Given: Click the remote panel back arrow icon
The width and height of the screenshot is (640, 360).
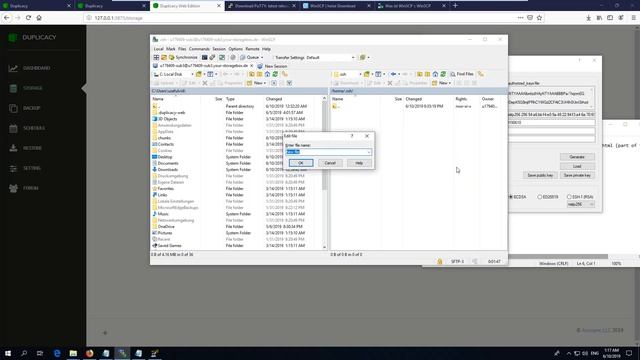Looking at the screenshot, I should point(393,74).
